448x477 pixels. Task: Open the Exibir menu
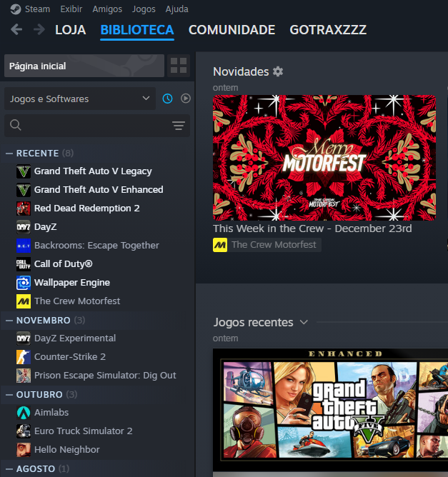tap(71, 9)
